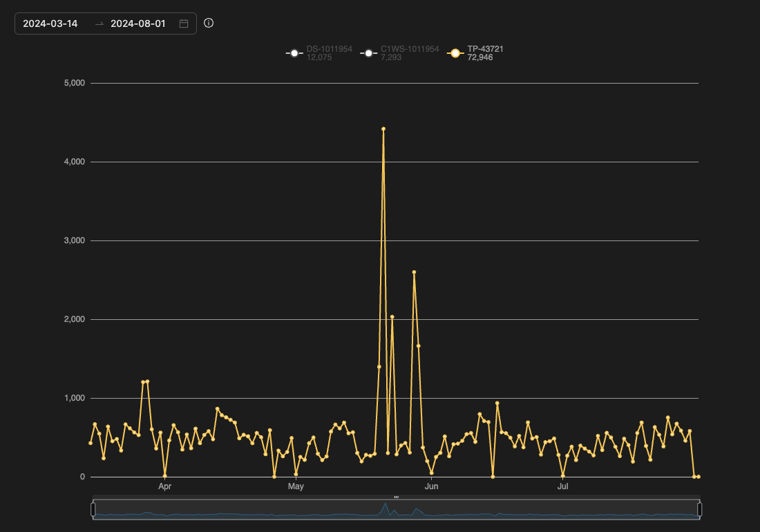This screenshot has height=532, width=760.
Task: Click the late March peak point above 1,000
Action: click(147, 381)
